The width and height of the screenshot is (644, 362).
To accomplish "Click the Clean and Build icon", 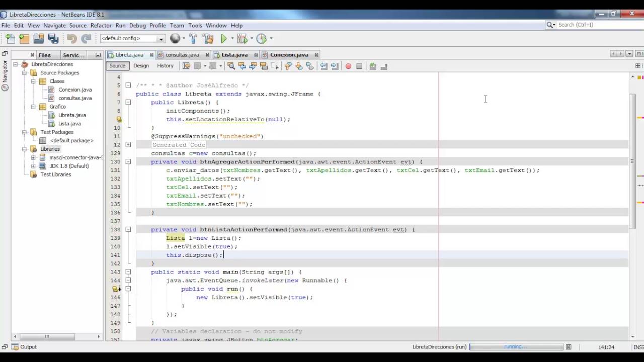I will point(208,38).
